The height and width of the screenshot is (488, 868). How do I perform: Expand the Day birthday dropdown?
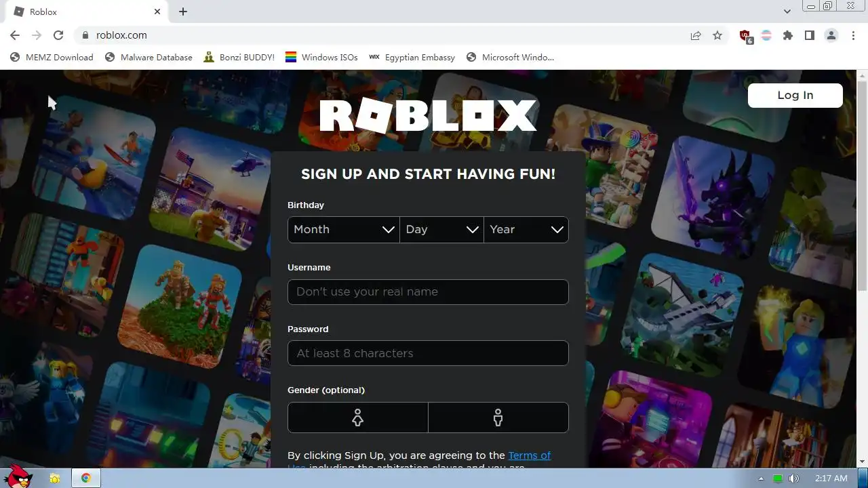pos(442,230)
